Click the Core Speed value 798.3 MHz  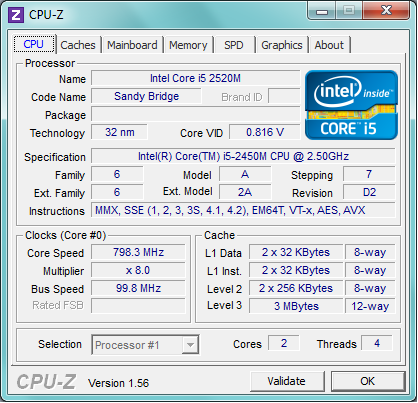tap(138, 252)
